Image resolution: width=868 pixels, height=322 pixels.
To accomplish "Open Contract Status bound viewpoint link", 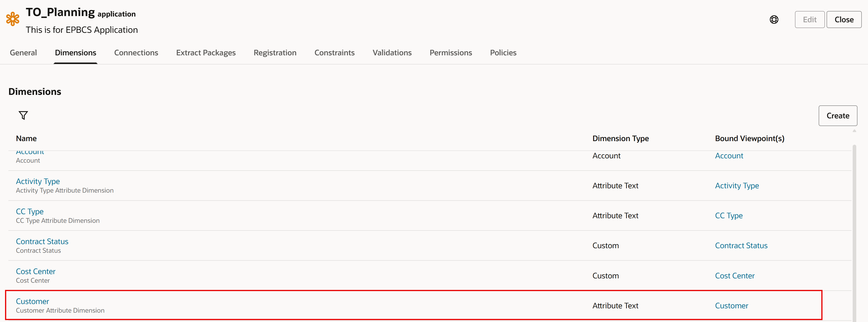I will (x=741, y=246).
